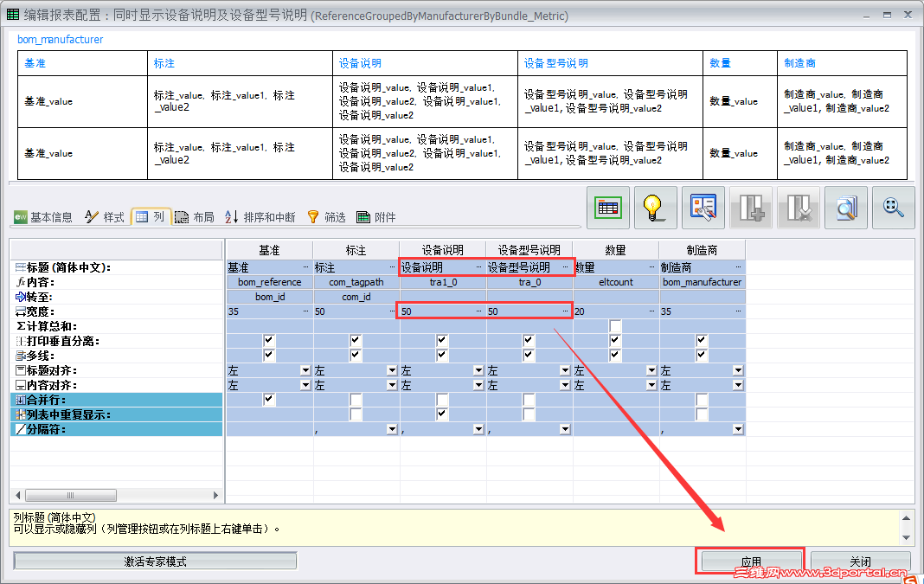
Task: Open the report properties wrench icon
Action: [x=703, y=207]
